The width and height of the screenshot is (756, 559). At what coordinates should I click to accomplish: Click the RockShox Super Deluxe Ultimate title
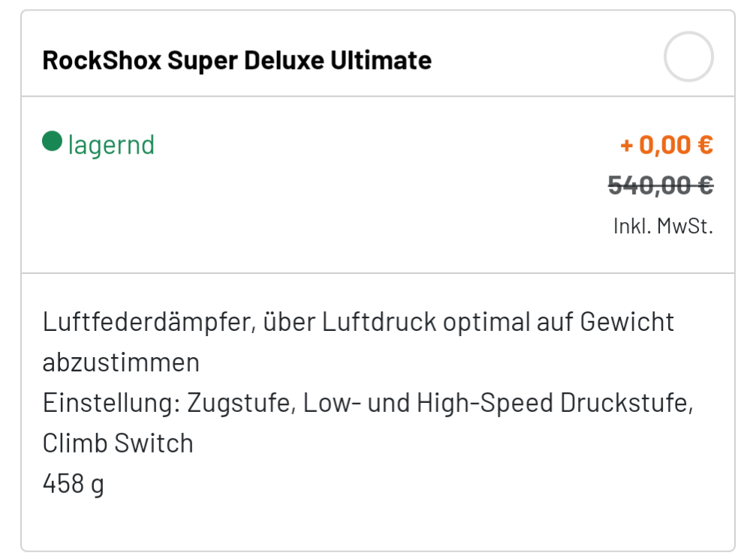click(236, 60)
